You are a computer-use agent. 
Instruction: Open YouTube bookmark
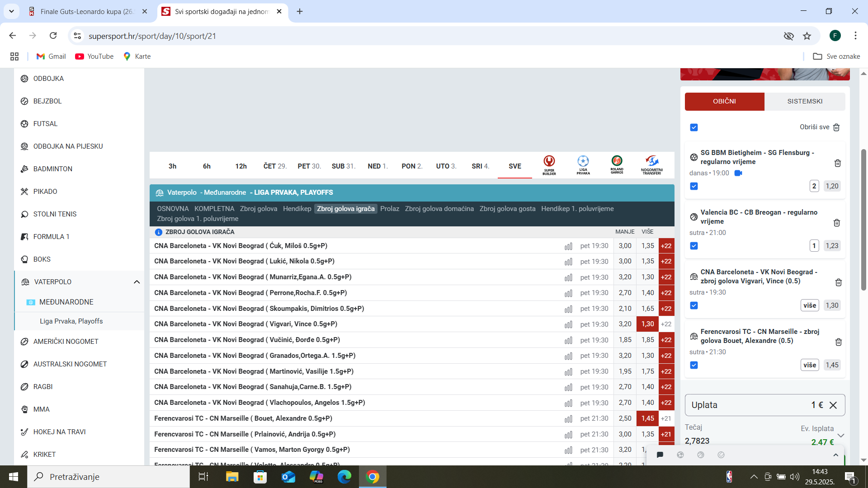pos(94,56)
